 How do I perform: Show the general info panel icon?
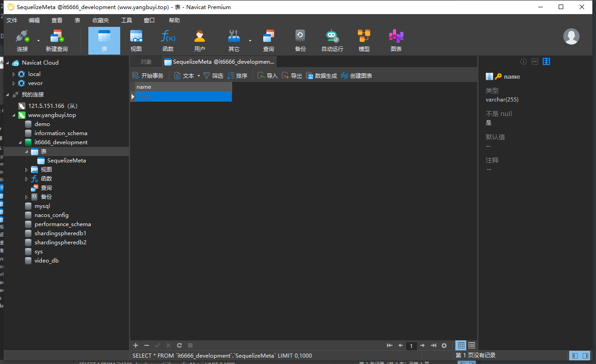click(x=524, y=61)
